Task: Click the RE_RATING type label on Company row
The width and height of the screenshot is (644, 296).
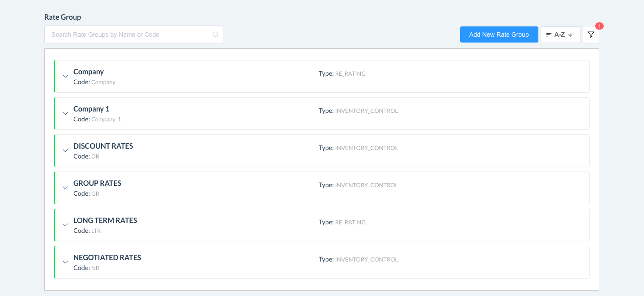Action: point(350,73)
